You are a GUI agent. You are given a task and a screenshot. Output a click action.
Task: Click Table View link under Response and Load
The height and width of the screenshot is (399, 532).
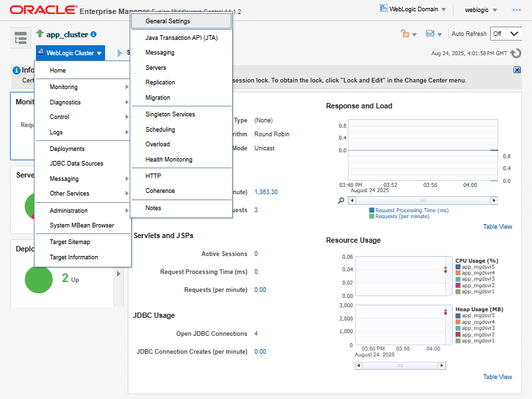(x=497, y=226)
